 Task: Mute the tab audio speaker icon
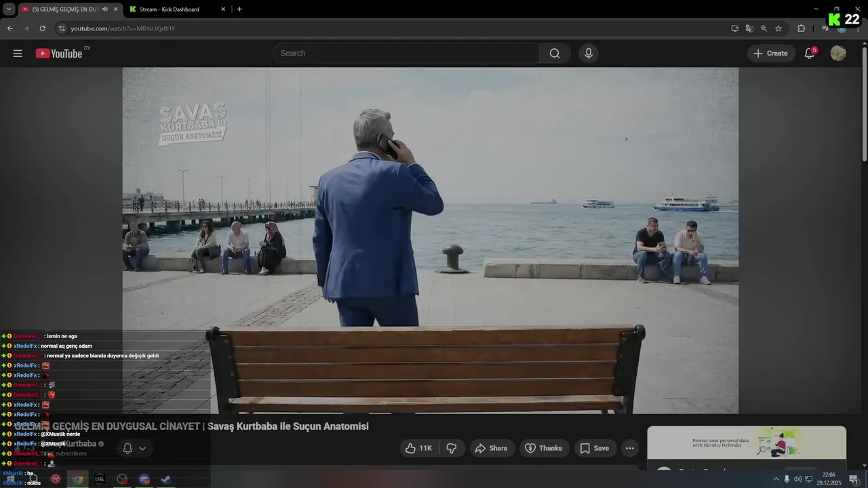104,9
